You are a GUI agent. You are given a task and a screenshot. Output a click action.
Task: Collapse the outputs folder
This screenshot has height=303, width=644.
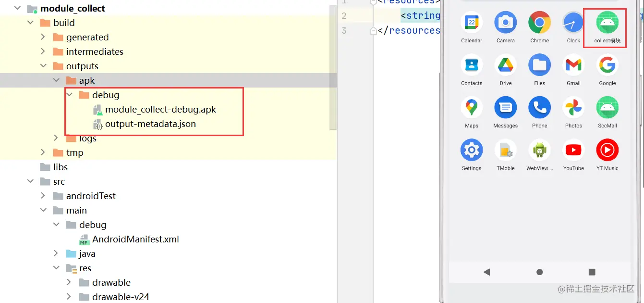[x=43, y=66]
